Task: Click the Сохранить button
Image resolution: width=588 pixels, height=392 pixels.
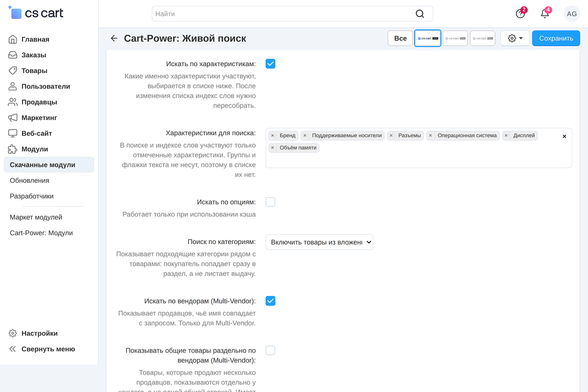Action: click(x=556, y=38)
